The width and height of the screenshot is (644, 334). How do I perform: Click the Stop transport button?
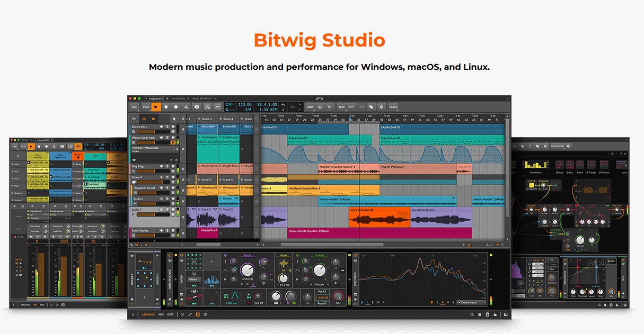coord(166,106)
